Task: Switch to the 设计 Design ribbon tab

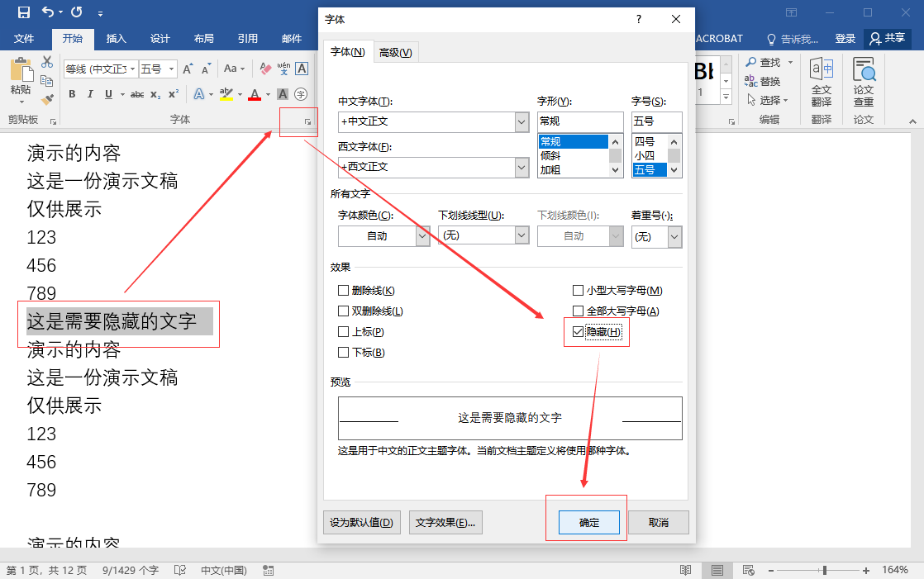Action: coord(160,39)
